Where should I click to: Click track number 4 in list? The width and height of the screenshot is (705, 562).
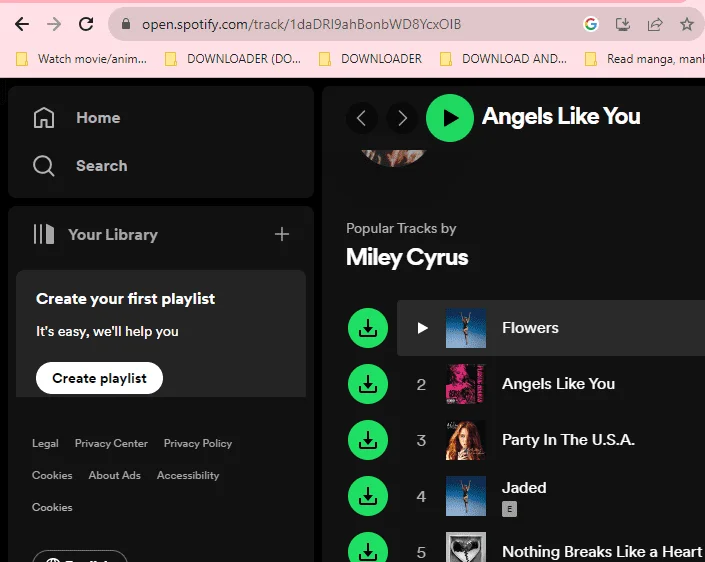click(x=421, y=496)
